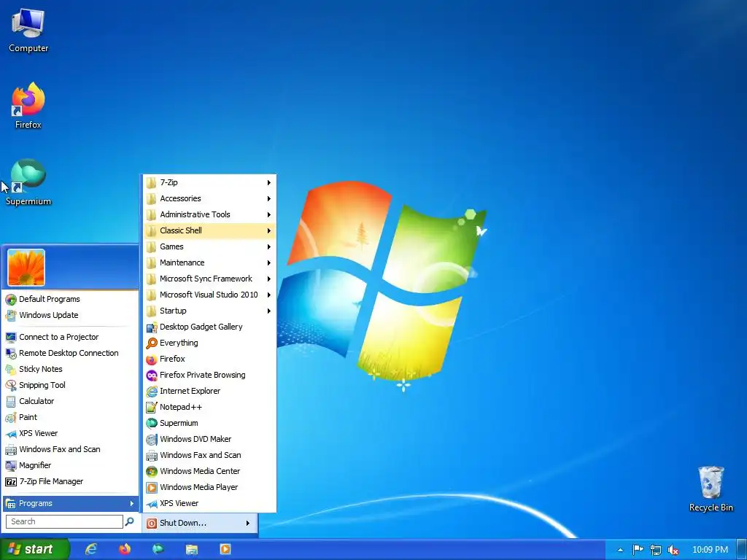Choose Firefox in the Programs list
This screenshot has width=747, height=560.
209,359
